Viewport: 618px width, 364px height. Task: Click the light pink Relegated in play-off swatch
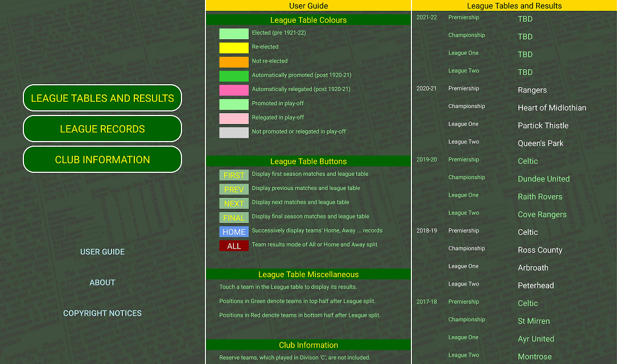coord(234,118)
